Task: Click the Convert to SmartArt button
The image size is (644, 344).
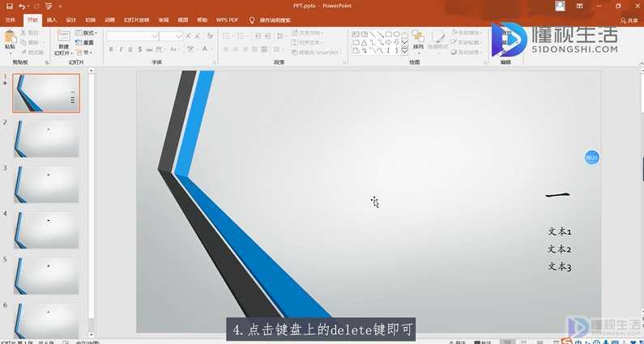Action: click(316, 53)
